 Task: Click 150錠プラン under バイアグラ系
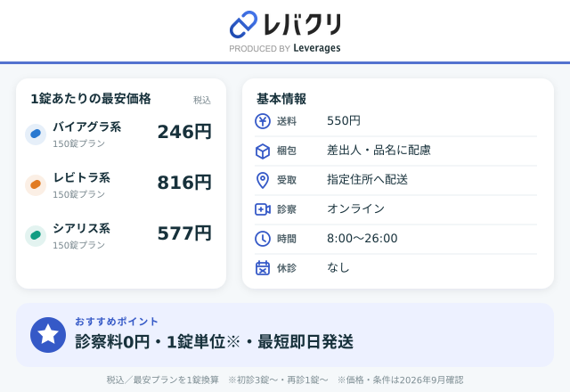[x=79, y=143]
